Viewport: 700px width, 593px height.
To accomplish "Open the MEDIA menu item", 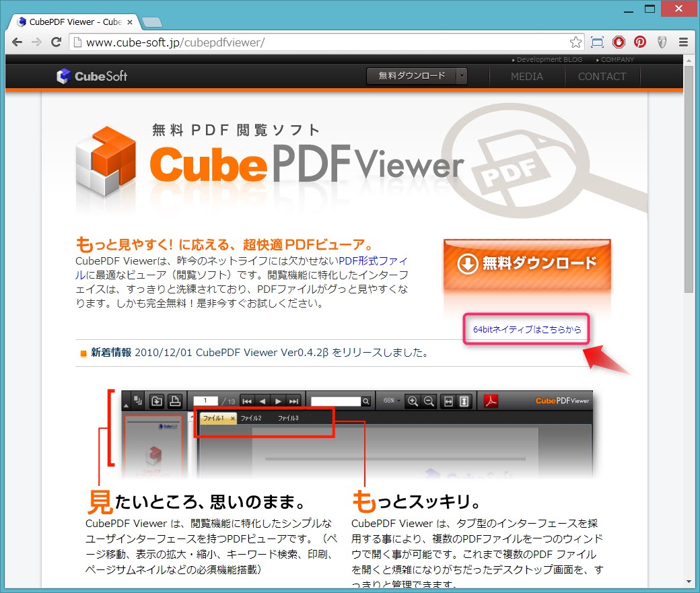I will click(527, 76).
